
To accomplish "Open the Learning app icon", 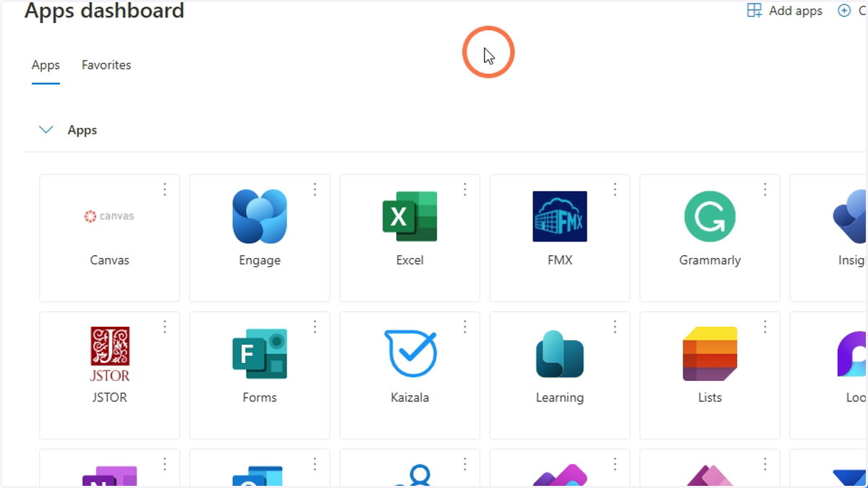I will point(560,354).
